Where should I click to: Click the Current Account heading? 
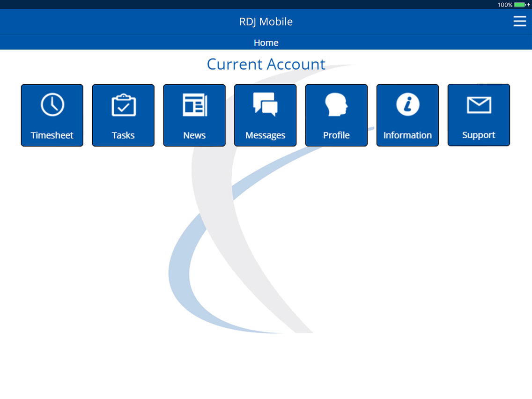(266, 64)
